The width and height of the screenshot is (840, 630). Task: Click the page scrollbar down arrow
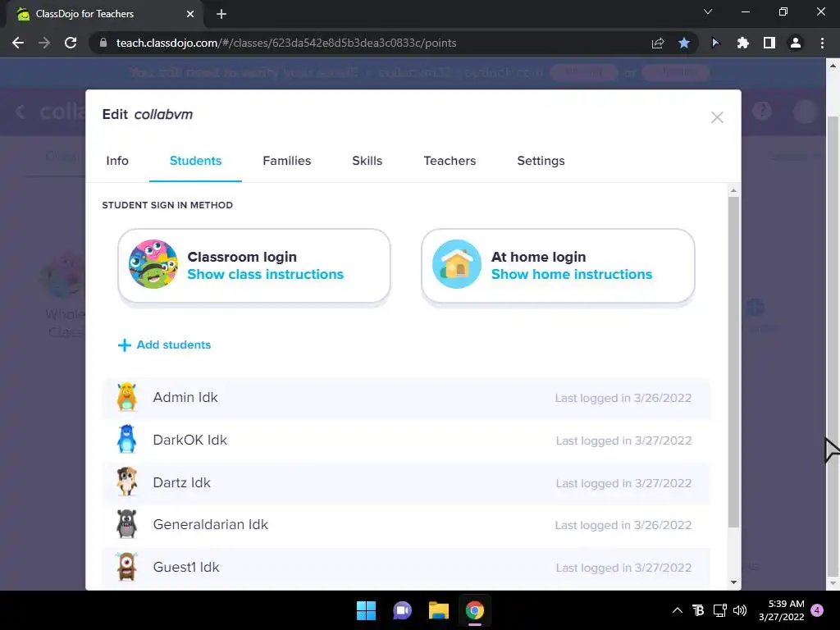pos(833,583)
